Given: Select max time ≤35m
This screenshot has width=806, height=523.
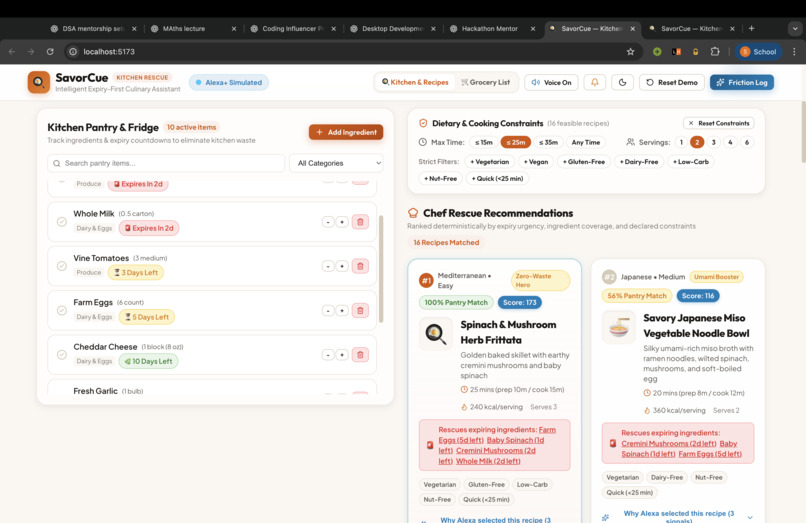Looking at the screenshot, I should point(548,142).
